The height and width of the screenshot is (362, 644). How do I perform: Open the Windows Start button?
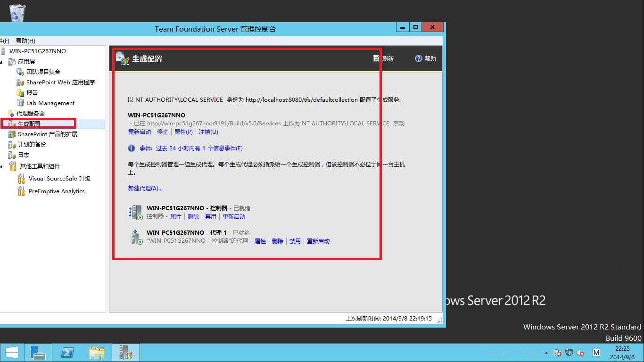pyautogui.click(x=12, y=353)
